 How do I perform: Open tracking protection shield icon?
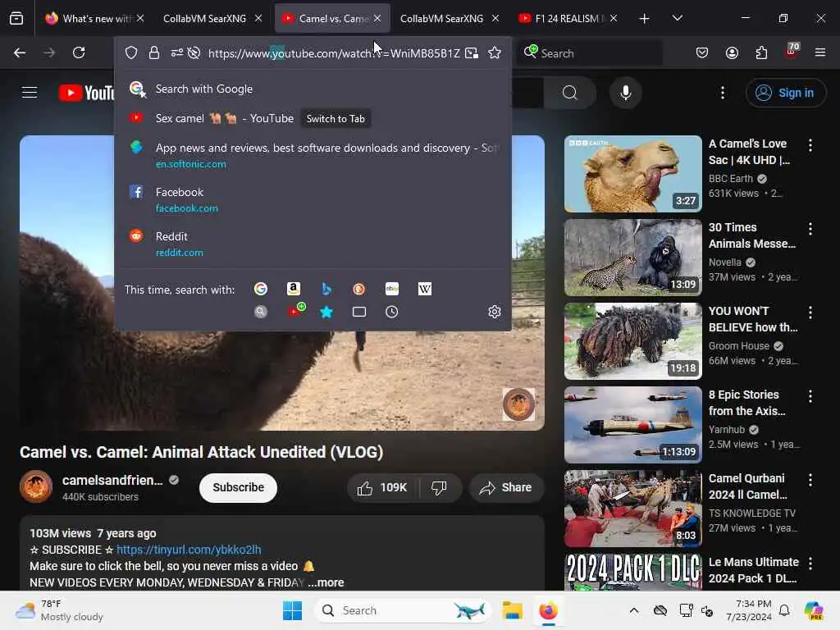131,52
